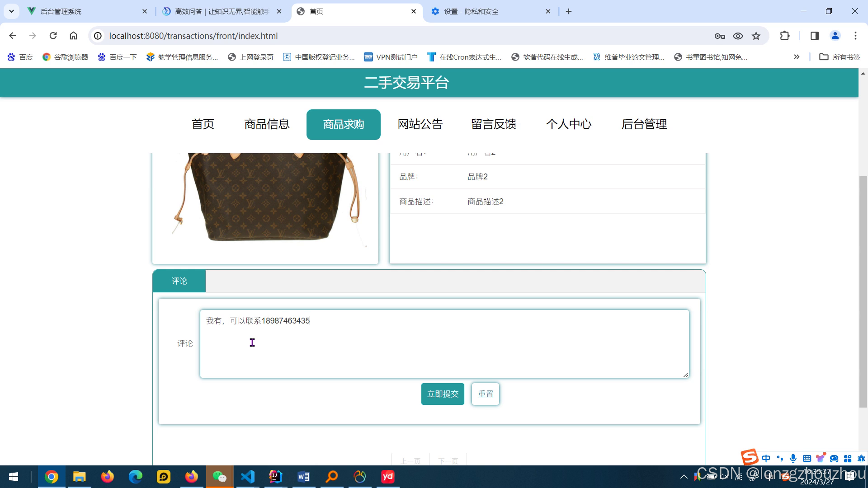Click the eye tracking-protection icon
Screen dimensions: 868x488
[738, 36]
